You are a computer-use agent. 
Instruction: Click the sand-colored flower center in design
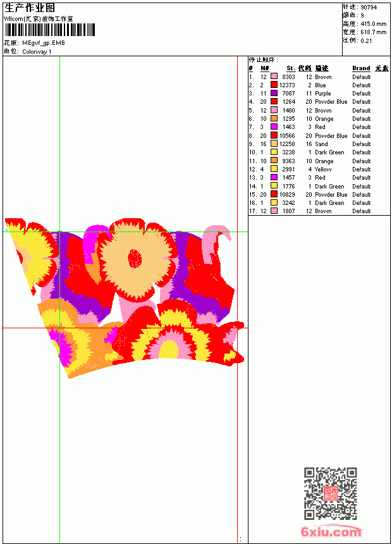pyautogui.click(x=135, y=259)
